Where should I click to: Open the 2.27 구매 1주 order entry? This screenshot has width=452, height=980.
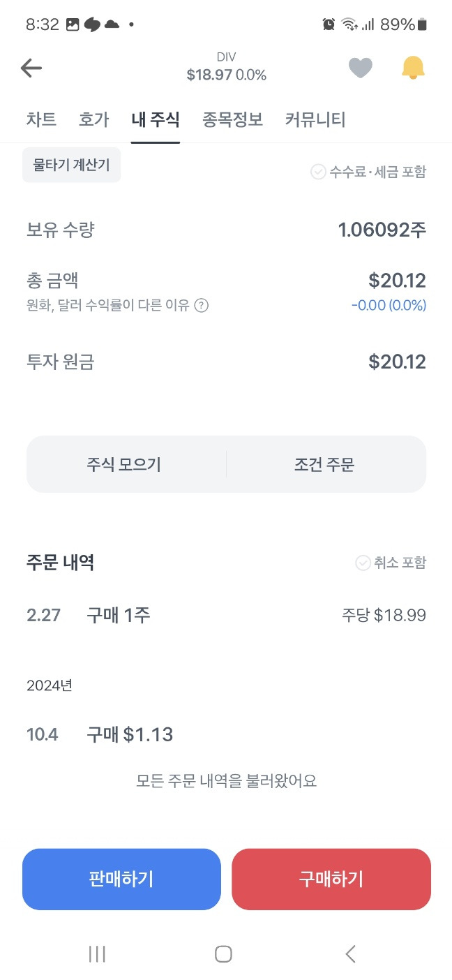[226, 615]
